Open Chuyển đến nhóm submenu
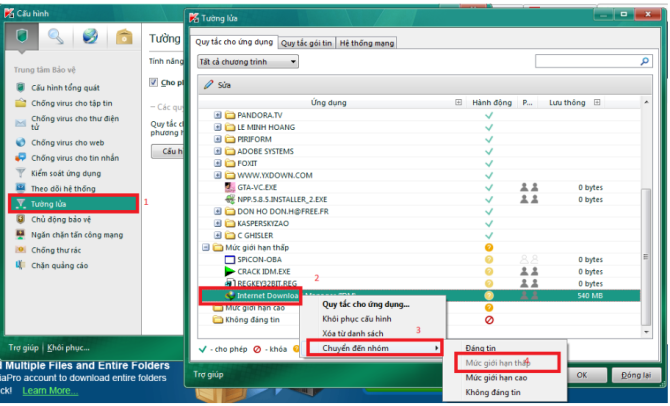The height and width of the screenshot is (406, 670). tap(374, 348)
